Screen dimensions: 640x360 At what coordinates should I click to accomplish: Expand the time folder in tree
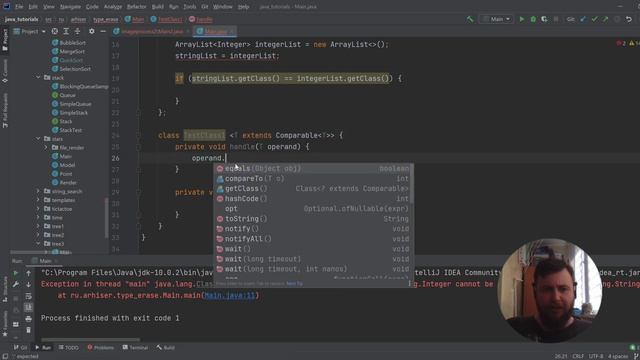pyautogui.click(x=38, y=218)
